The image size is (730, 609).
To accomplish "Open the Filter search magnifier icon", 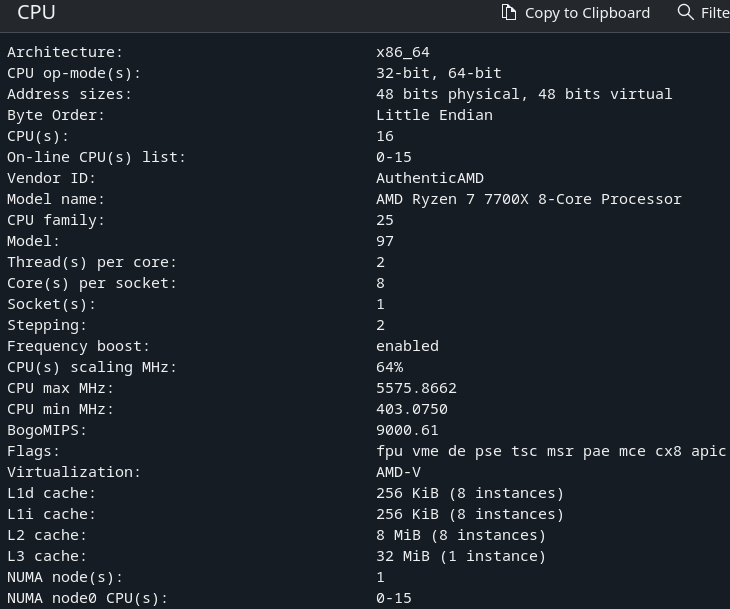I will coord(685,12).
